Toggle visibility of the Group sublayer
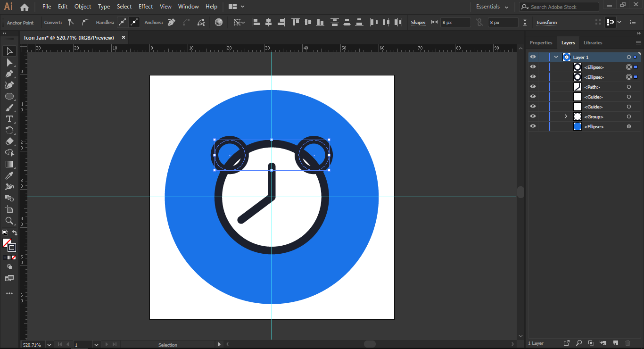644x349 pixels. coord(533,116)
